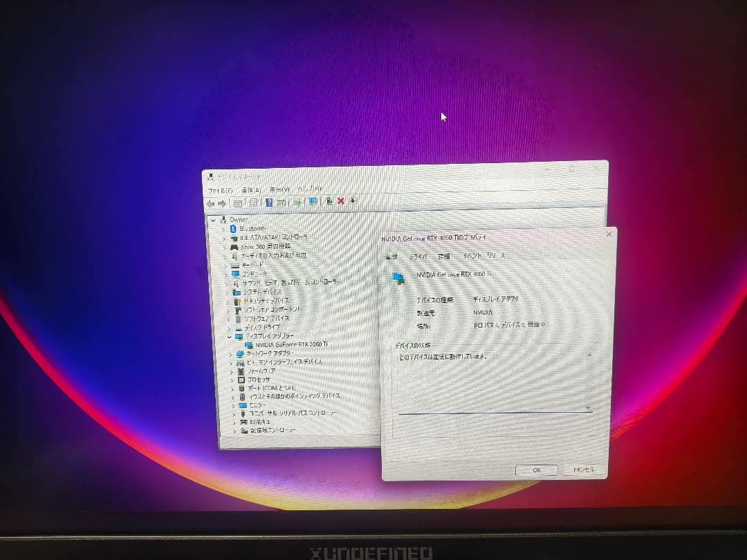The image size is (747, 560).
Task: Click the green update driver toolbar icon
Action: (329, 201)
